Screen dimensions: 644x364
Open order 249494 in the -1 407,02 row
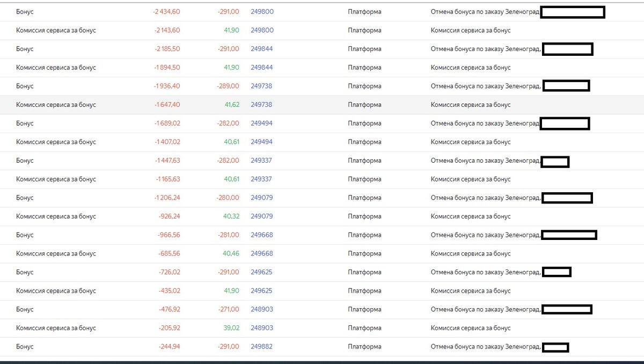click(261, 142)
